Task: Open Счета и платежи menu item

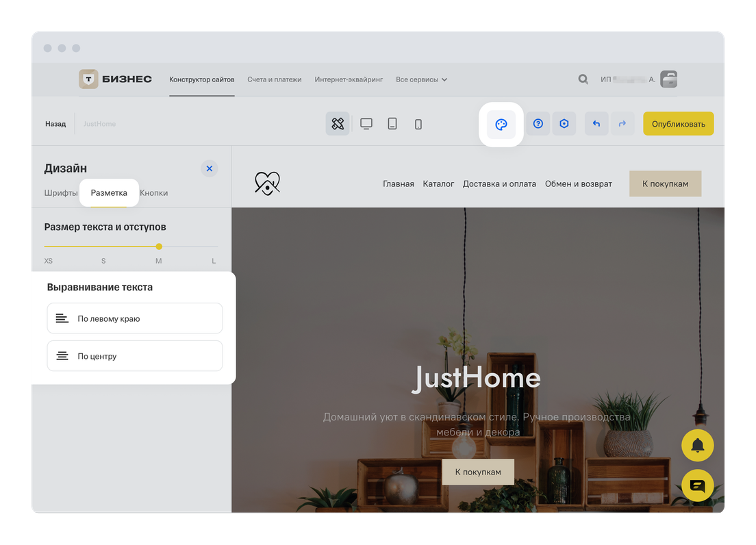Action: [x=275, y=79]
